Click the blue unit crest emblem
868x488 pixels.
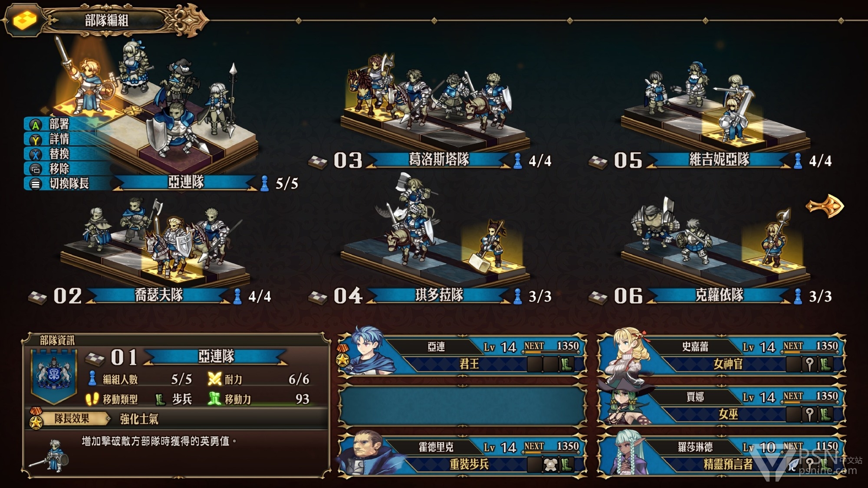(54, 376)
